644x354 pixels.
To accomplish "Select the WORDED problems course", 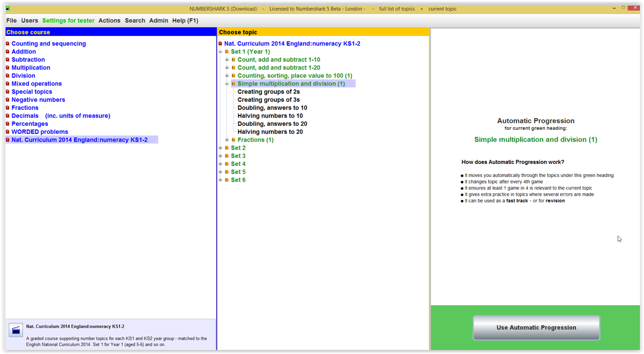I will coord(40,132).
